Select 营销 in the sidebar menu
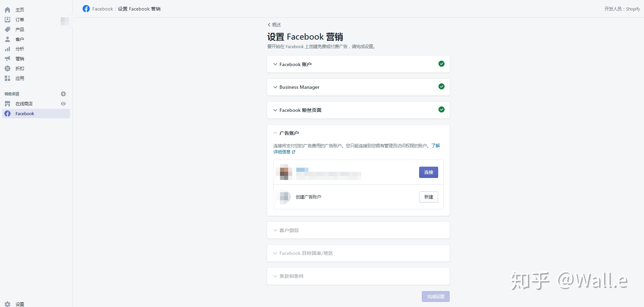644x307 pixels. [20, 59]
